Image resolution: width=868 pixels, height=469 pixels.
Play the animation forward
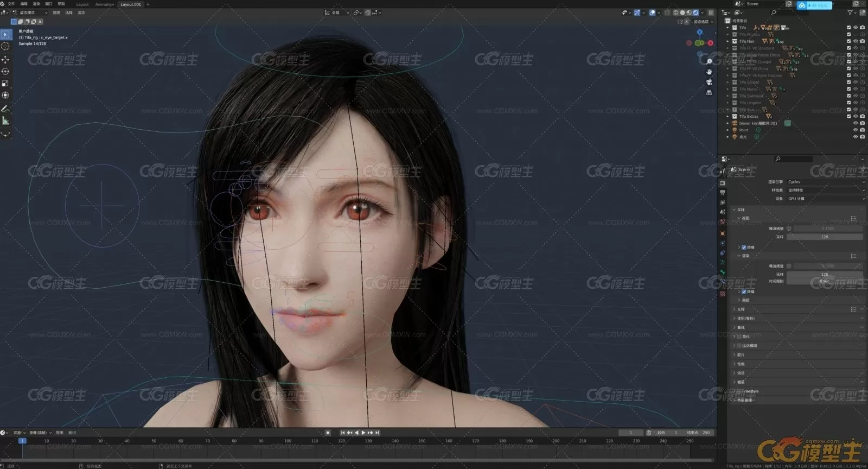point(363,433)
